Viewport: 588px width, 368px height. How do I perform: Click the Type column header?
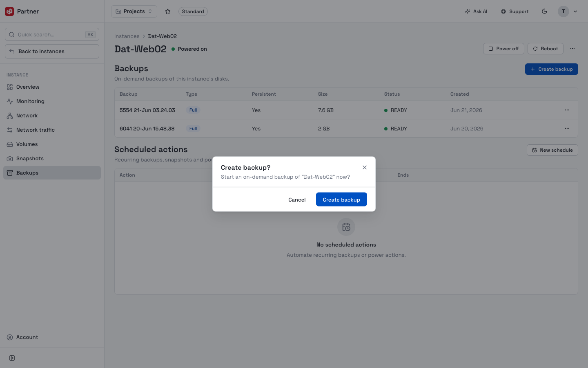(x=192, y=94)
